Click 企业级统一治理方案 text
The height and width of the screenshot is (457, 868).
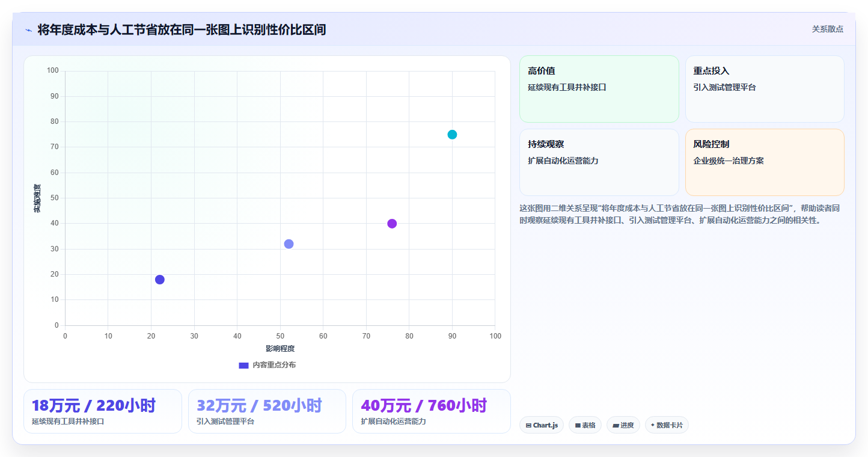[728, 161]
